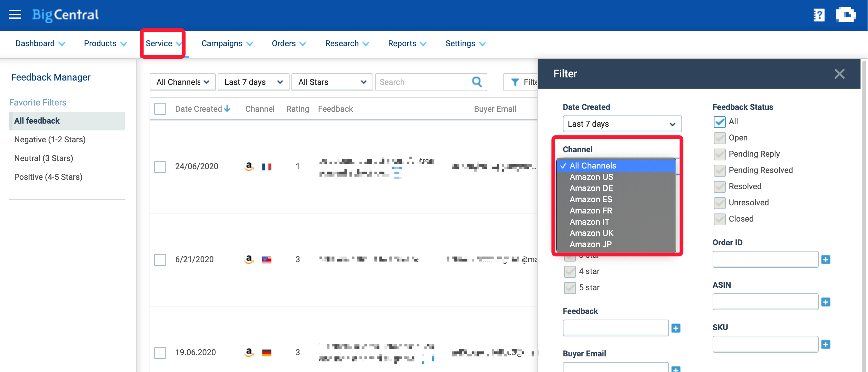Open Date Created dropdown in Filter panel
868x372 pixels.
(622, 124)
